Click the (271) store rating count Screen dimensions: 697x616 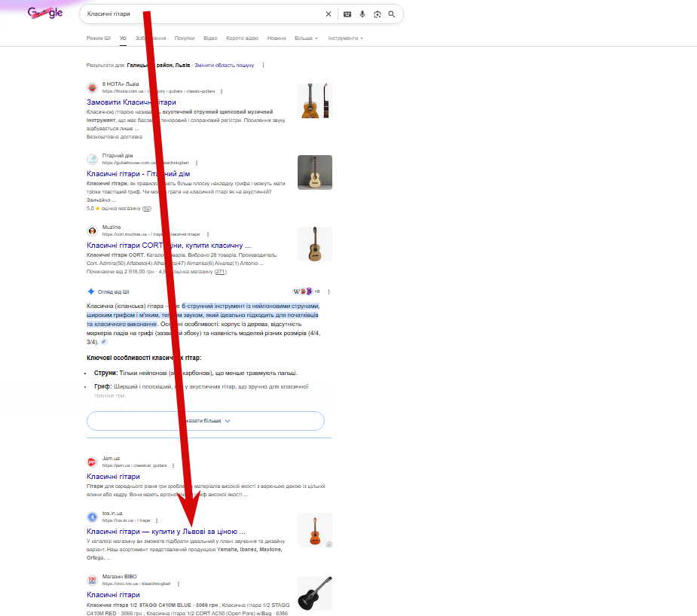click(x=221, y=271)
